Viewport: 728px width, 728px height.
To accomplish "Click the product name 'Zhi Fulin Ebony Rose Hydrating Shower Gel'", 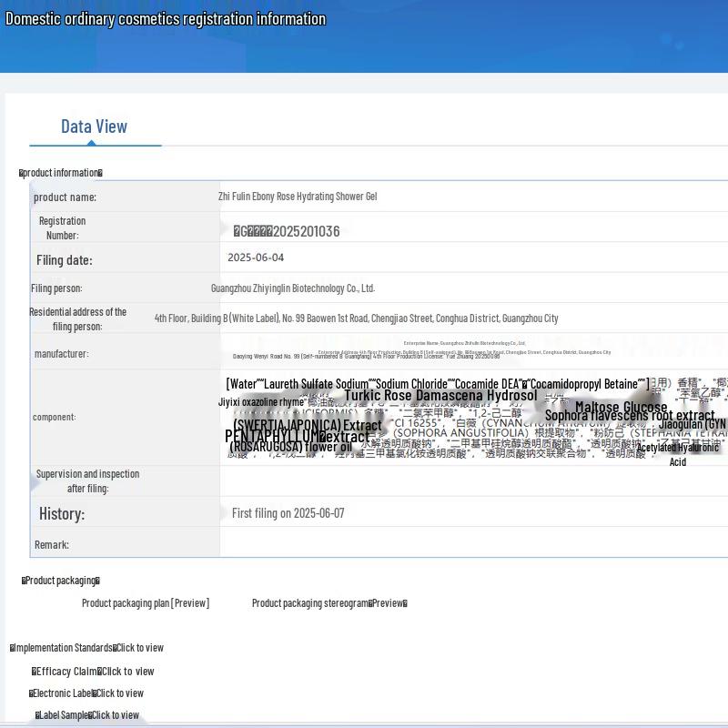I will [298, 197].
